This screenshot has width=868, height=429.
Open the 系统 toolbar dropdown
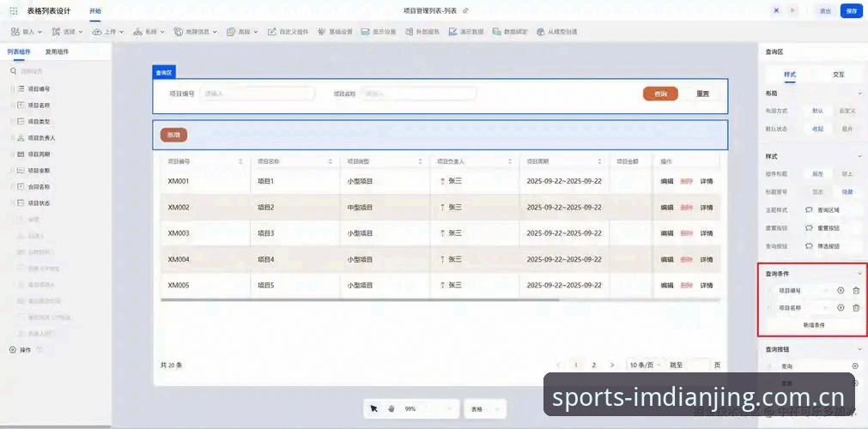coord(149,32)
